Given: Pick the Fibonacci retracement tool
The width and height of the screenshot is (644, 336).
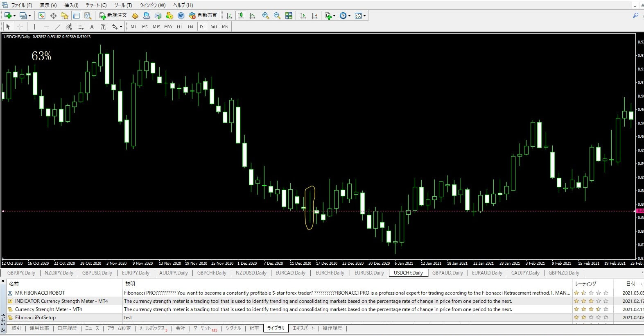Looking at the screenshot, I should (80, 27).
